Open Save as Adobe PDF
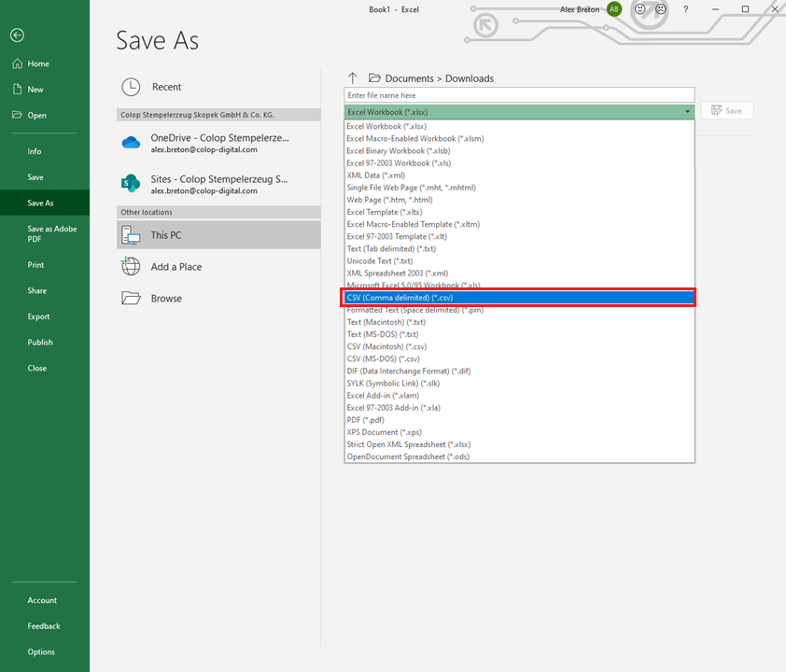 coord(51,233)
